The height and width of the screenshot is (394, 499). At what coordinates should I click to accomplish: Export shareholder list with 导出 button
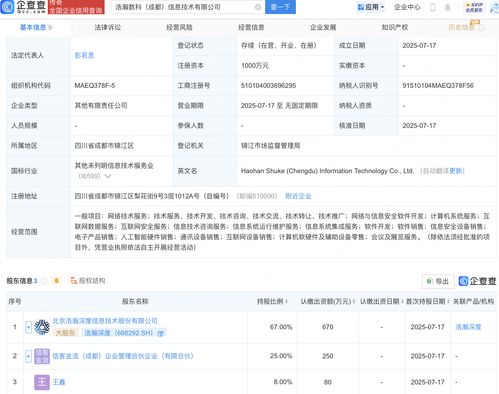438,281
